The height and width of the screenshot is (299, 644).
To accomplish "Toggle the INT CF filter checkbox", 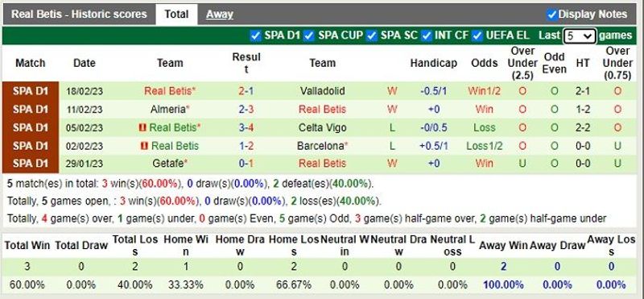I will [427, 35].
